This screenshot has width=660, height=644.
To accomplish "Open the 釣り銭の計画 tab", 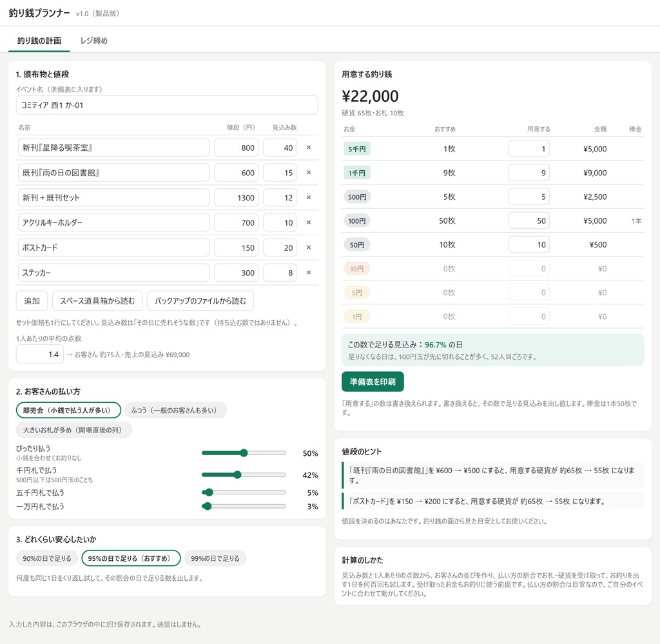I will coord(39,41).
